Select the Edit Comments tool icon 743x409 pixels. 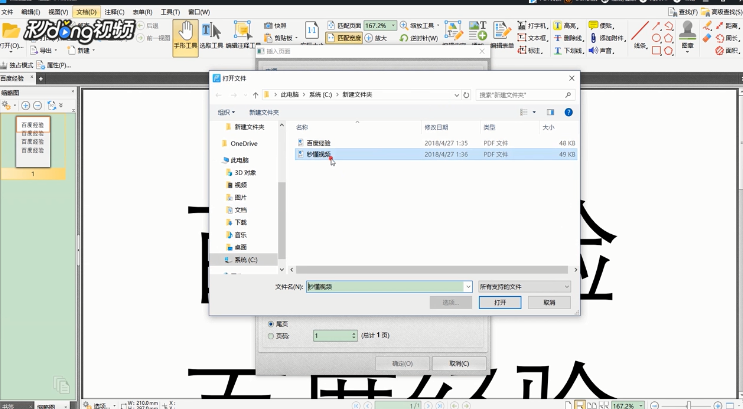[243, 31]
